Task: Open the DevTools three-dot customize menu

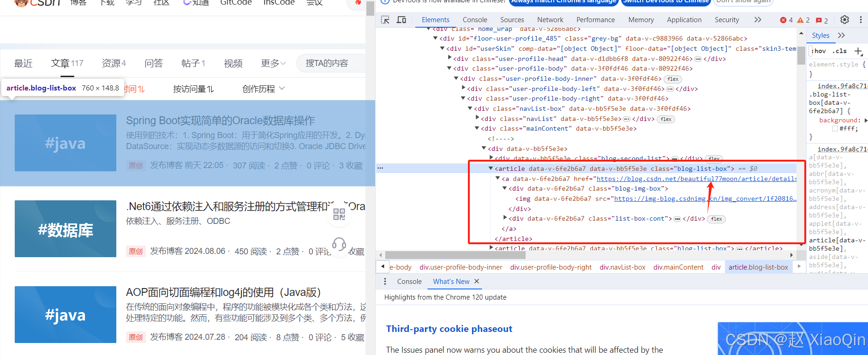Action: click(x=861, y=20)
